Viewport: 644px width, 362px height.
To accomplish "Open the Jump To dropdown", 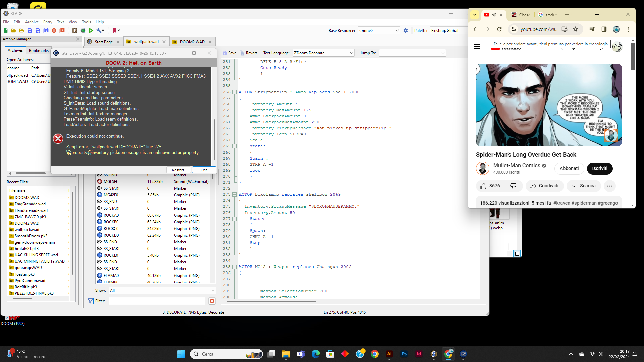I will (412, 53).
